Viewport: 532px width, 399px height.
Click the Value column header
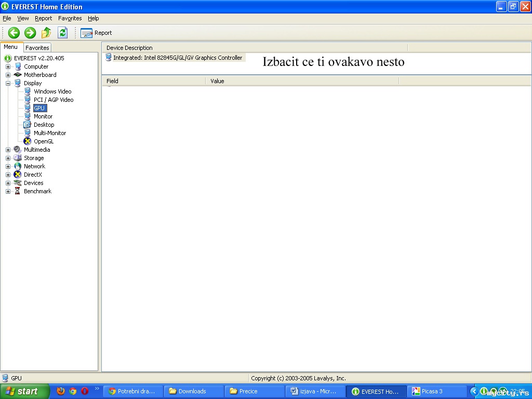click(x=302, y=81)
